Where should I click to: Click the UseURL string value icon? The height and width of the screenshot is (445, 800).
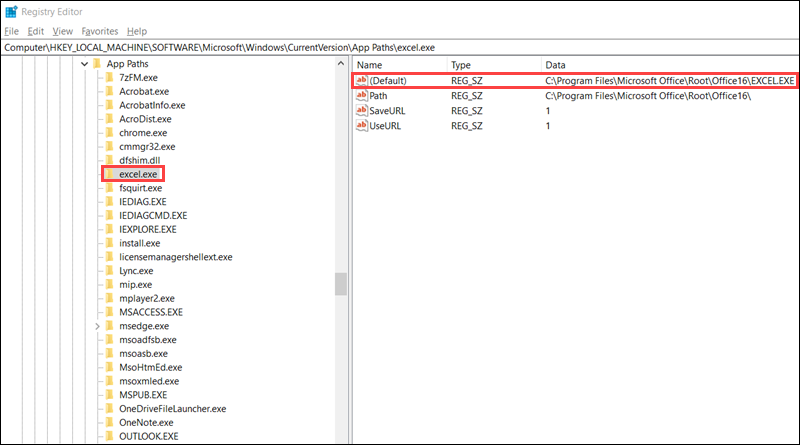click(362, 126)
